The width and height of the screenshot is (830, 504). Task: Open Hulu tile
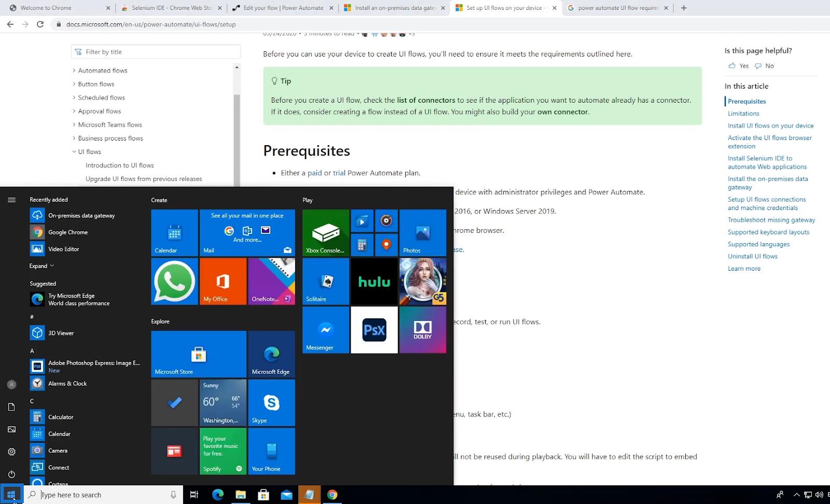[374, 281]
